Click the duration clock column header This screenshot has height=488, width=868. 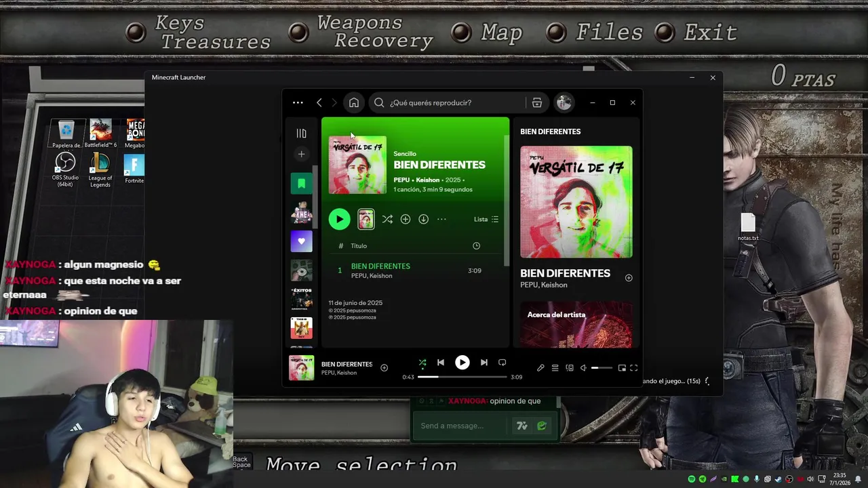pos(476,246)
